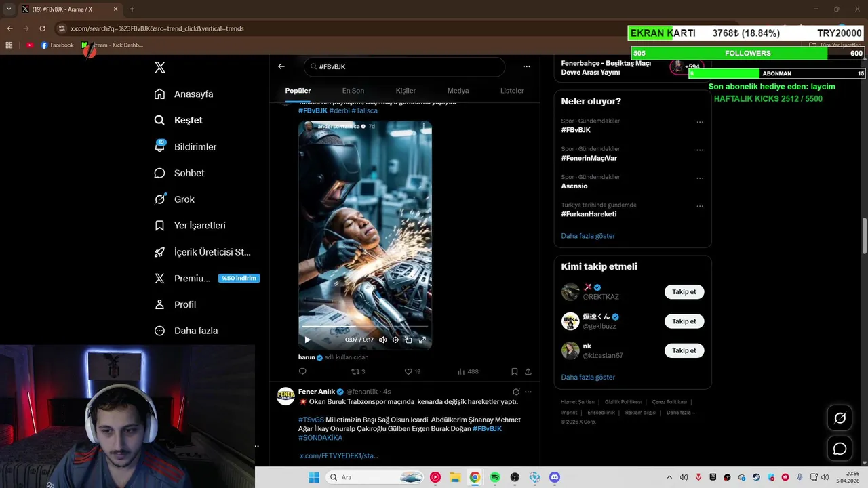Click the back arrow beside the search box
Screen dimensions: 868x488
pyautogui.click(x=281, y=66)
